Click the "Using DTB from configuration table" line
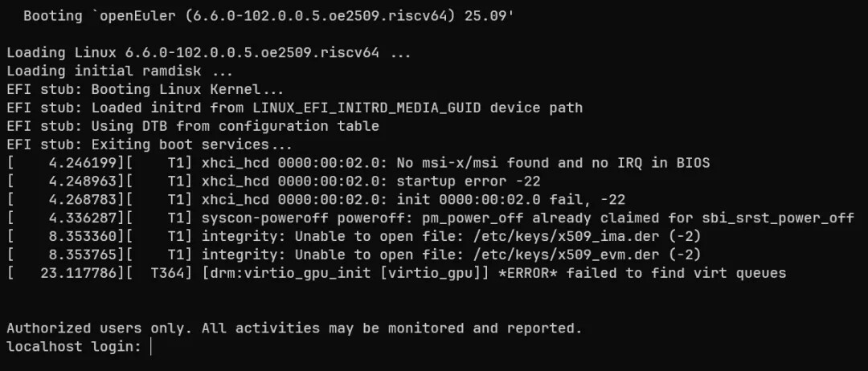 click(193, 126)
